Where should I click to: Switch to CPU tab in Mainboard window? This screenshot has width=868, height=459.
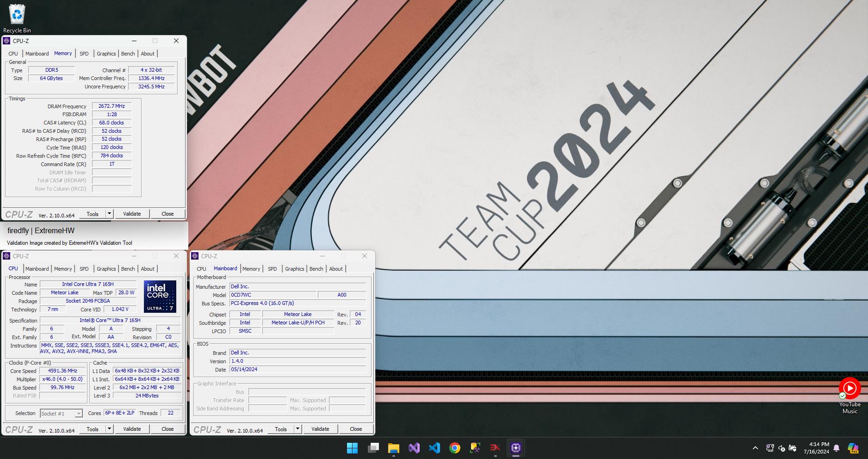point(201,269)
